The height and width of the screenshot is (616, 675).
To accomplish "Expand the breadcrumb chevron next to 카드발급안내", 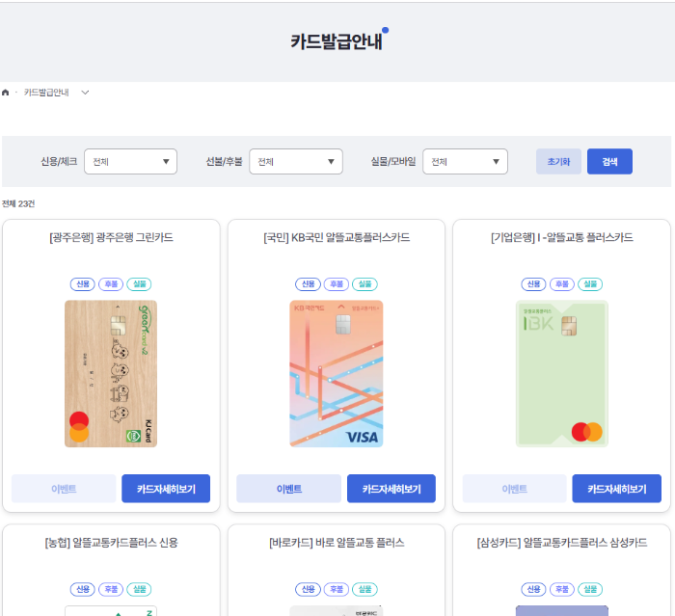I will [x=85, y=93].
